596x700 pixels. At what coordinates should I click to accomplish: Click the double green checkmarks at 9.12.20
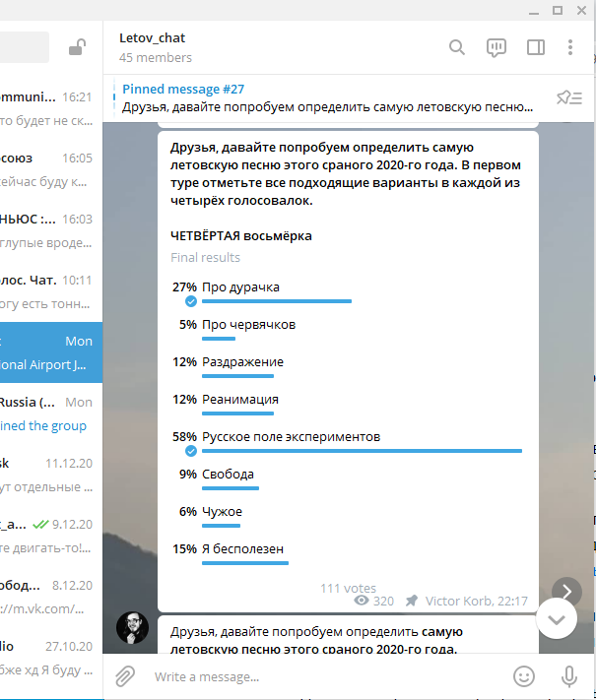point(40,525)
